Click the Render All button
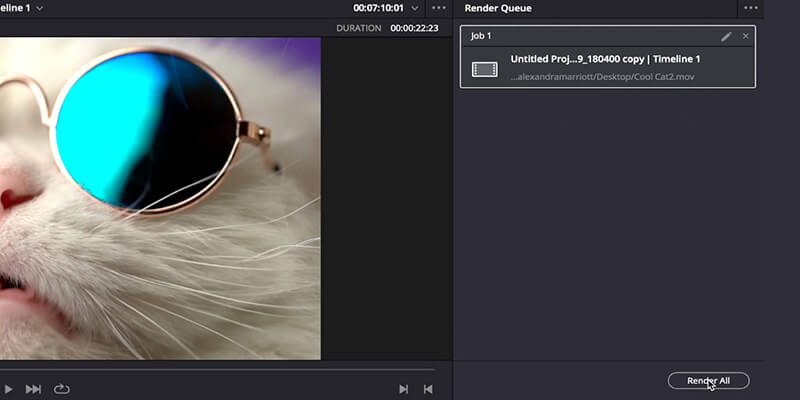Image resolution: width=800 pixels, height=400 pixels. tap(708, 381)
